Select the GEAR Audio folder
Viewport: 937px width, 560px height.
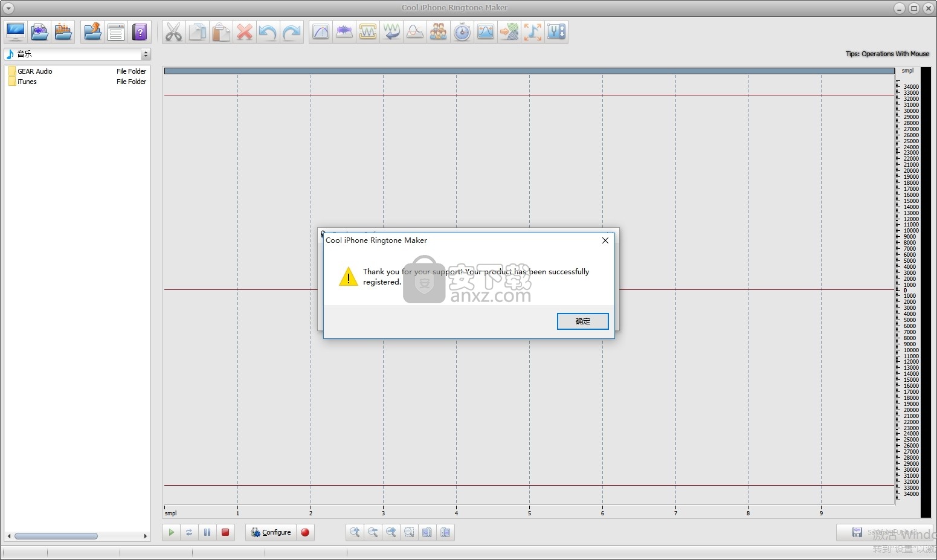click(x=77, y=71)
